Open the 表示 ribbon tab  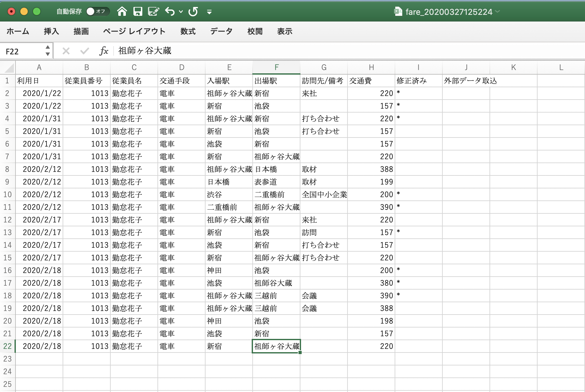pos(285,31)
